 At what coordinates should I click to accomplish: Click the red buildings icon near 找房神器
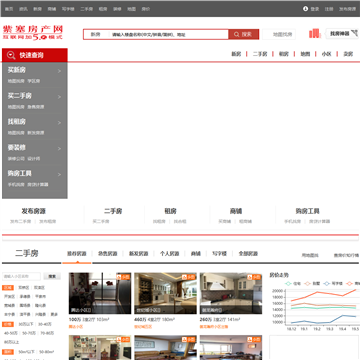315,33
